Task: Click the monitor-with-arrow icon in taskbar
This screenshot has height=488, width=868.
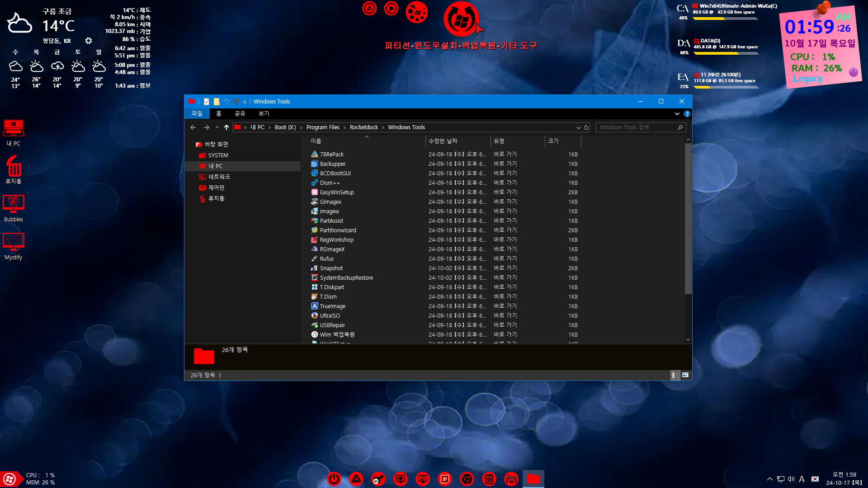Action: click(x=401, y=479)
